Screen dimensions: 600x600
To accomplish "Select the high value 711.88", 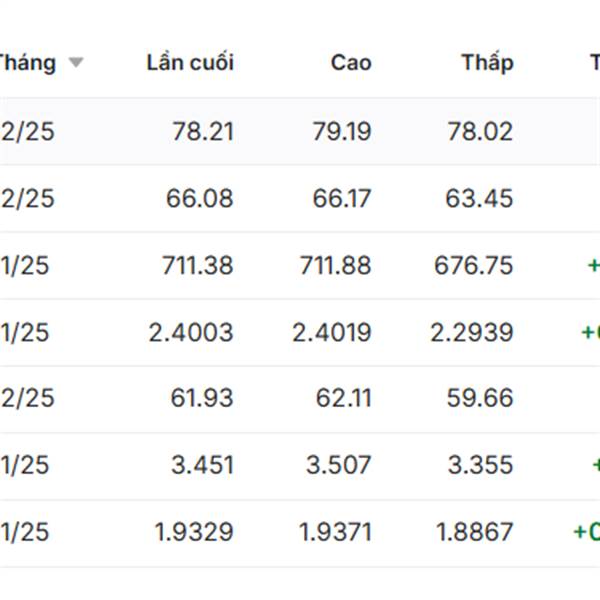I will pyautogui.click(x=335, y=265).
